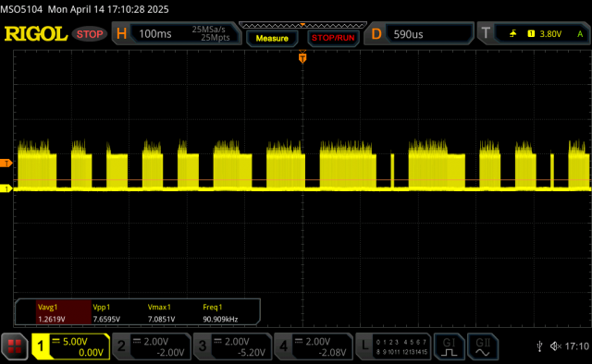Click the orange trigger level marker on left
Image resolution: width=592 pixels, height=364 pixels.
point(6,163)
